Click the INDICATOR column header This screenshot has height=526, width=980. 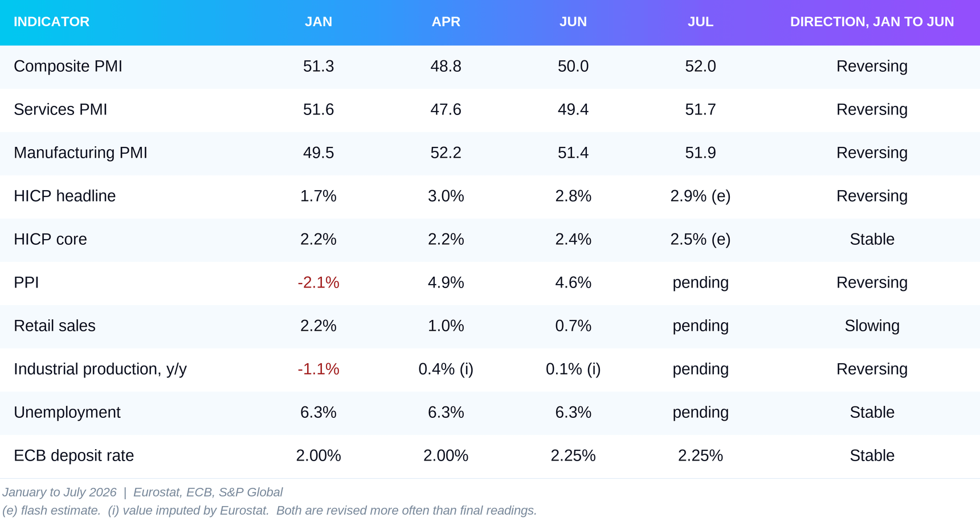tap(51, 22)
